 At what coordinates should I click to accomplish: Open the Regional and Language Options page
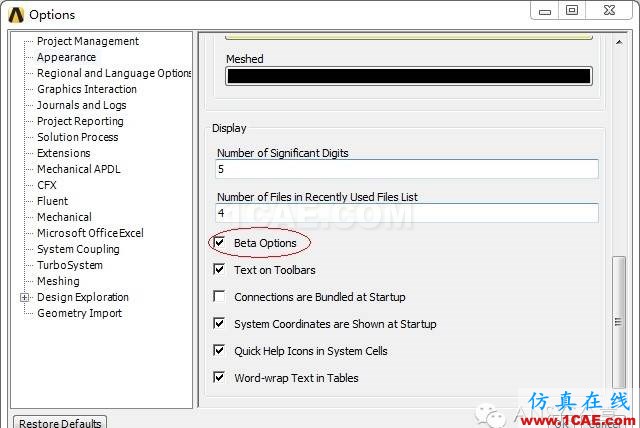[x=114, y=73]
